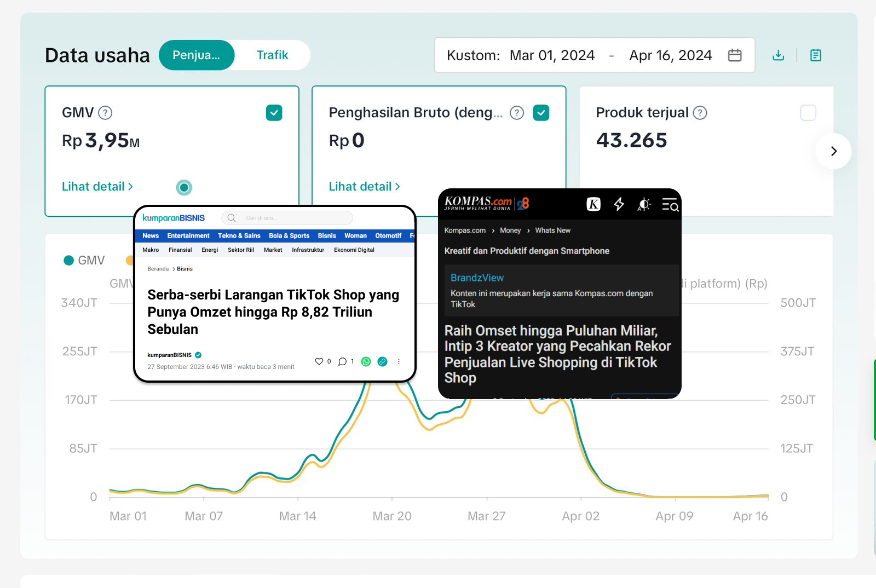The image size is (876, 588).
Task: Download the business data report
Action: tap(778, 55)
